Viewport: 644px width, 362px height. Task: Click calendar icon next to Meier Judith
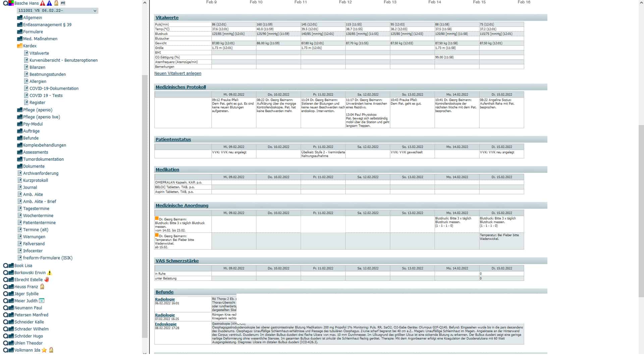click(42, 301)
